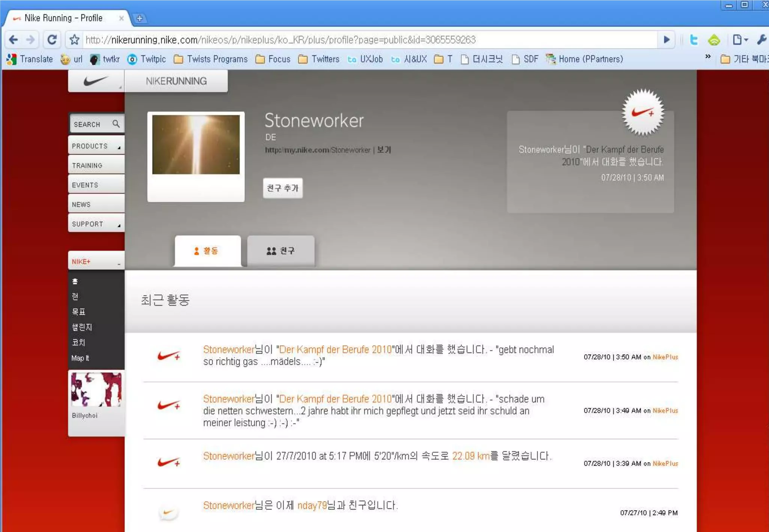Click the Nike swoosh logo button
Viewport: 769px width, 532px height.
[x=95, y=81]
